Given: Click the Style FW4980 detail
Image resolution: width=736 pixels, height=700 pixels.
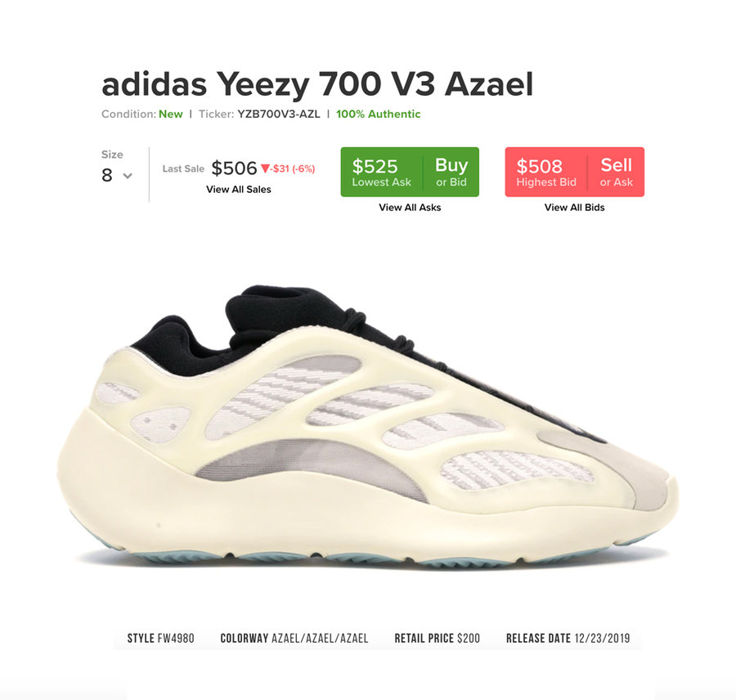Looking at the screenshot, I should coord(160,638).
